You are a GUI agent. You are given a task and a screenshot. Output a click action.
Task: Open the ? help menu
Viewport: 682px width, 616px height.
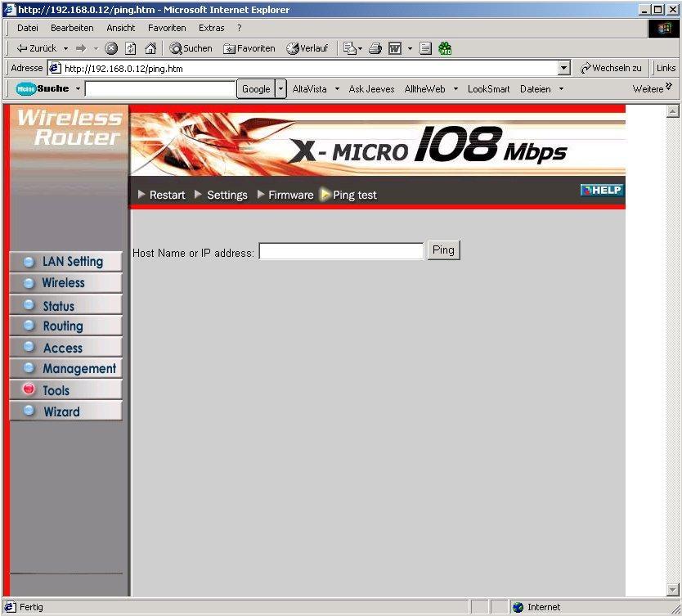240,28
